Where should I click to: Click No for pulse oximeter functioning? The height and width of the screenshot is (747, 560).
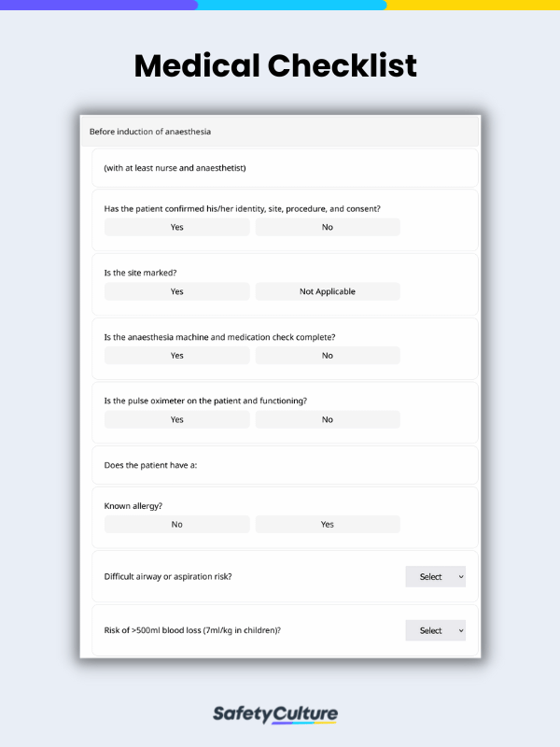(x=327, y=419)
